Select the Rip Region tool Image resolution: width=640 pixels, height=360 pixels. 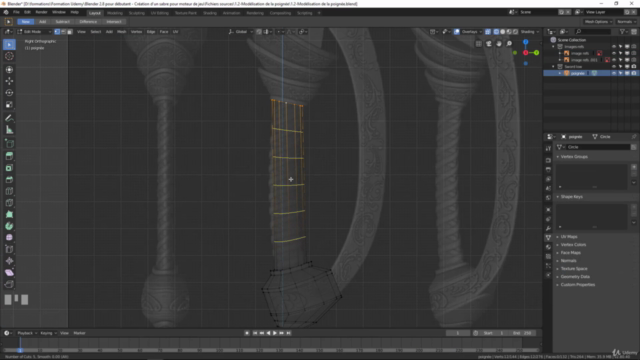(9, 284)
